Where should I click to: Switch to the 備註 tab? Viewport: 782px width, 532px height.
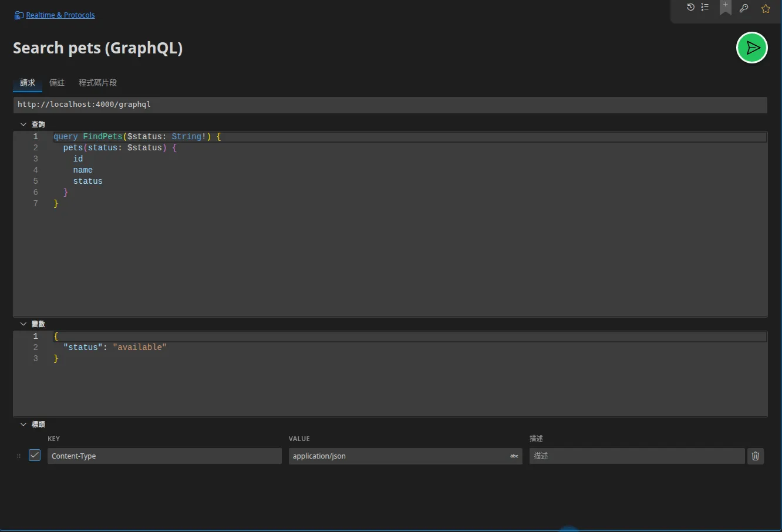(57, 83)
